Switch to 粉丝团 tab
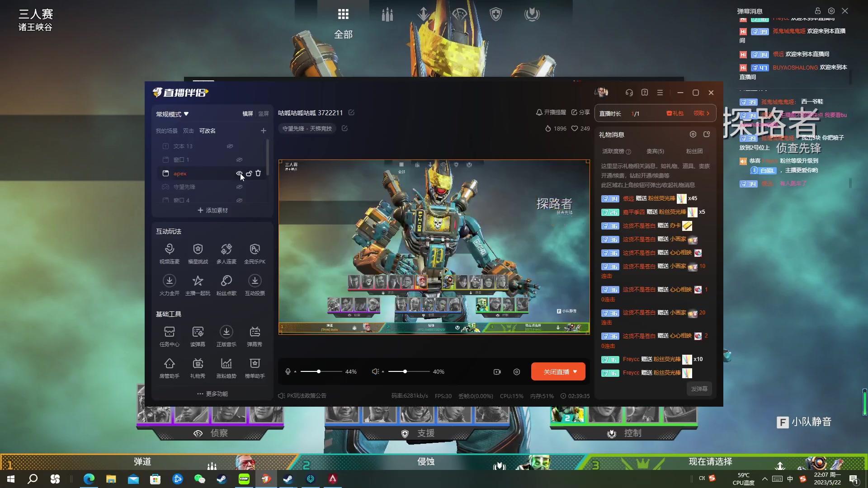 pyautogui.click(x=694, y=151)
